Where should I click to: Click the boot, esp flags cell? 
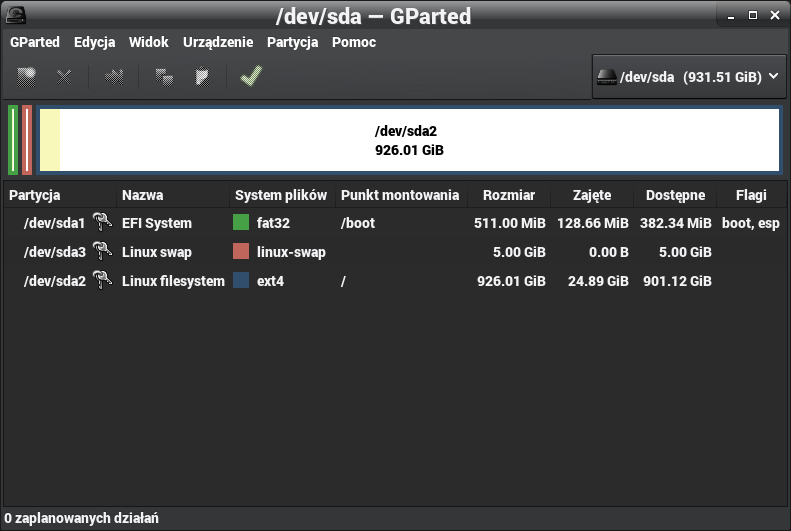point(751,223)
